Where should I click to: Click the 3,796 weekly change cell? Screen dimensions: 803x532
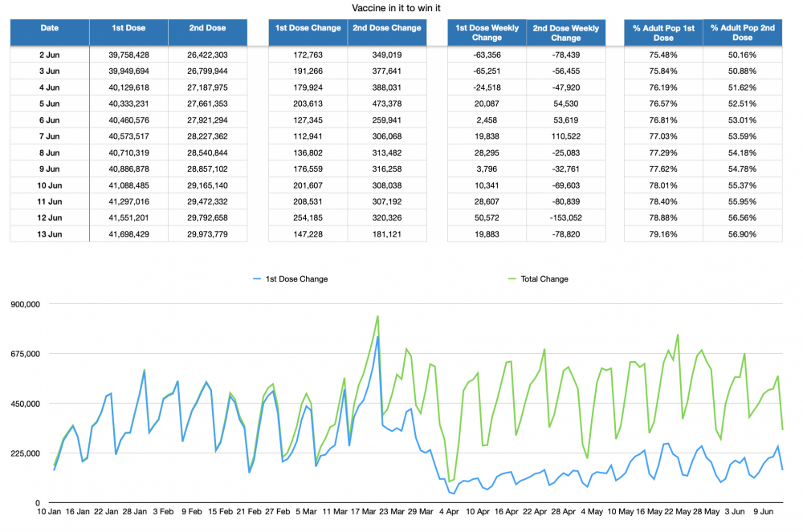coord(487,169)
